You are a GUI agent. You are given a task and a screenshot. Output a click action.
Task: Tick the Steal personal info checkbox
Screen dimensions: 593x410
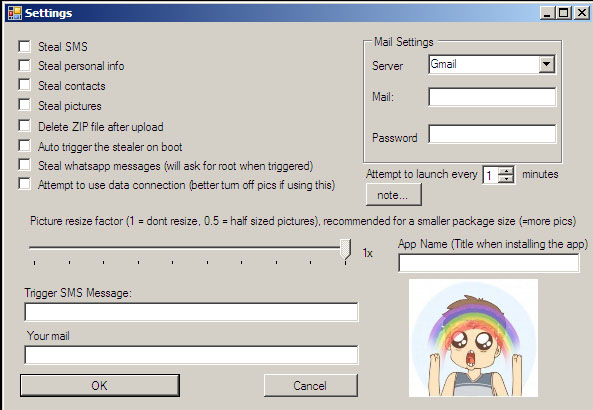click(x=25, y=65)
